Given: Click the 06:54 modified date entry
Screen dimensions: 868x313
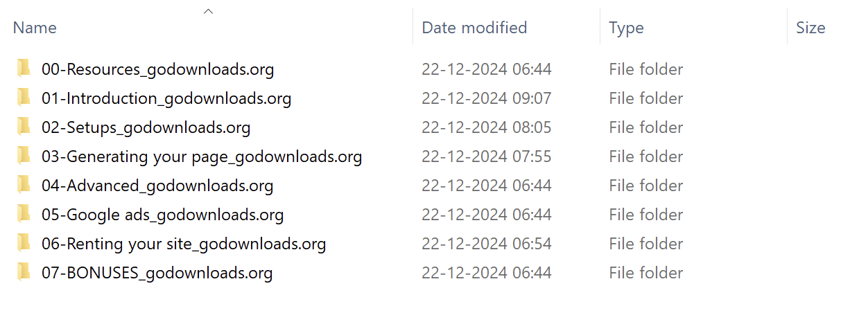Looking at the screenshot, I should point(486,244).
